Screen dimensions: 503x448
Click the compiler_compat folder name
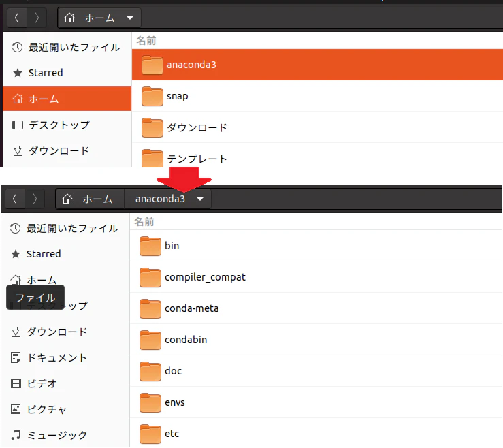pyautogui.click(x=205, y=277)
